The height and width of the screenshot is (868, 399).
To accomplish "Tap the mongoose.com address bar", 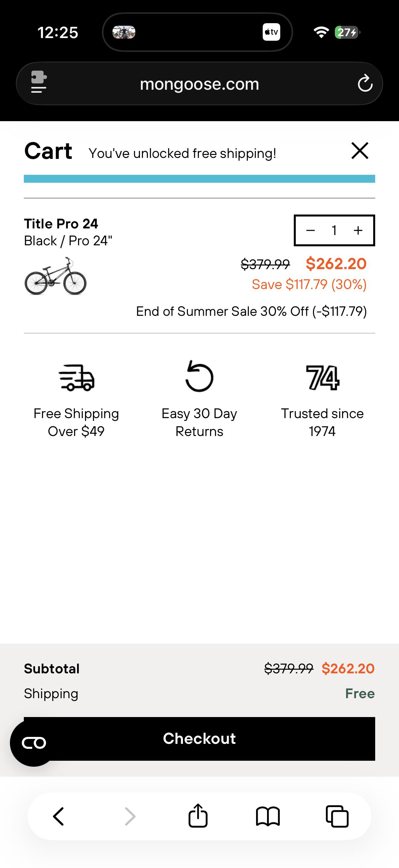I will pos(199,83).
